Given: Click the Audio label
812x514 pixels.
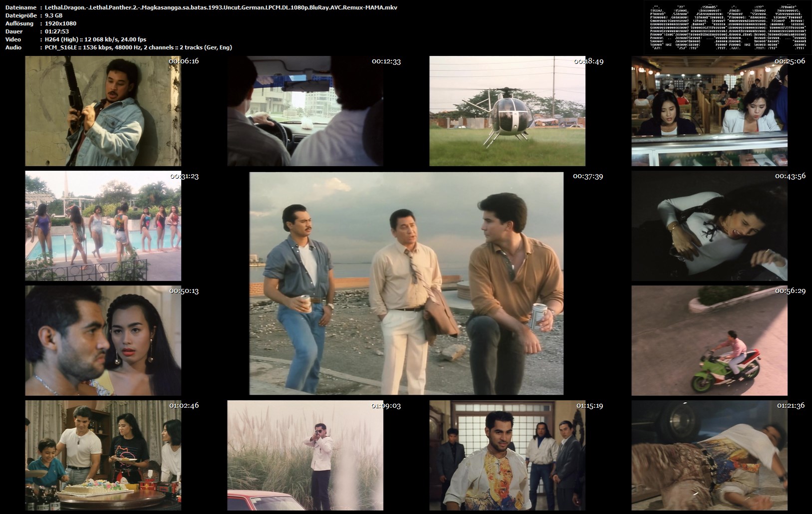Looking at the screenshot, I should (13, 47).
